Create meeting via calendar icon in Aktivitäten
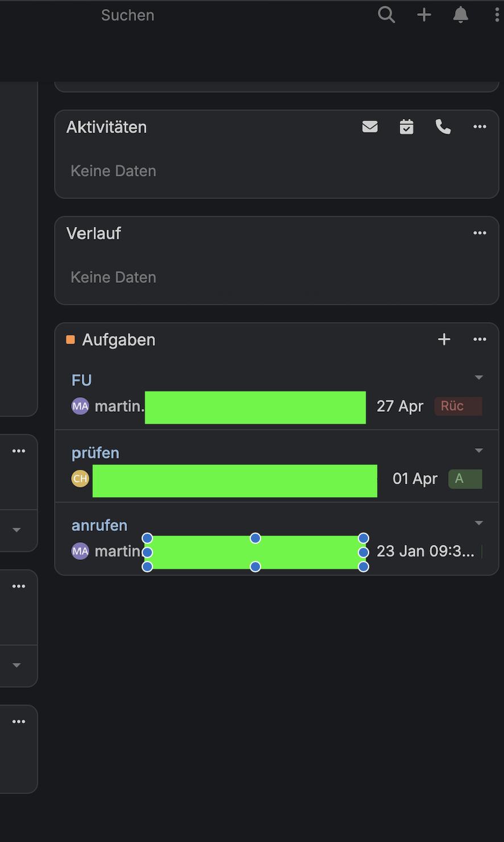 [x=406, y=127]
